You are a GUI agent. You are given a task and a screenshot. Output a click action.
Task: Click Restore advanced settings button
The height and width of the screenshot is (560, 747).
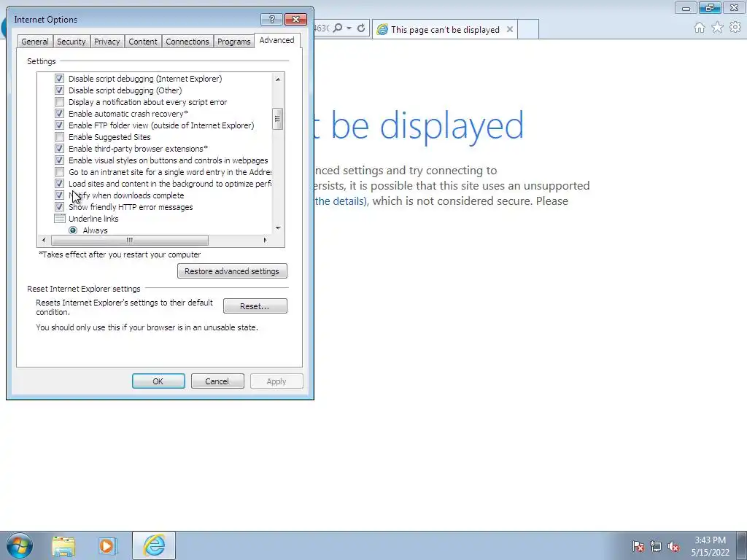point(232,271)
